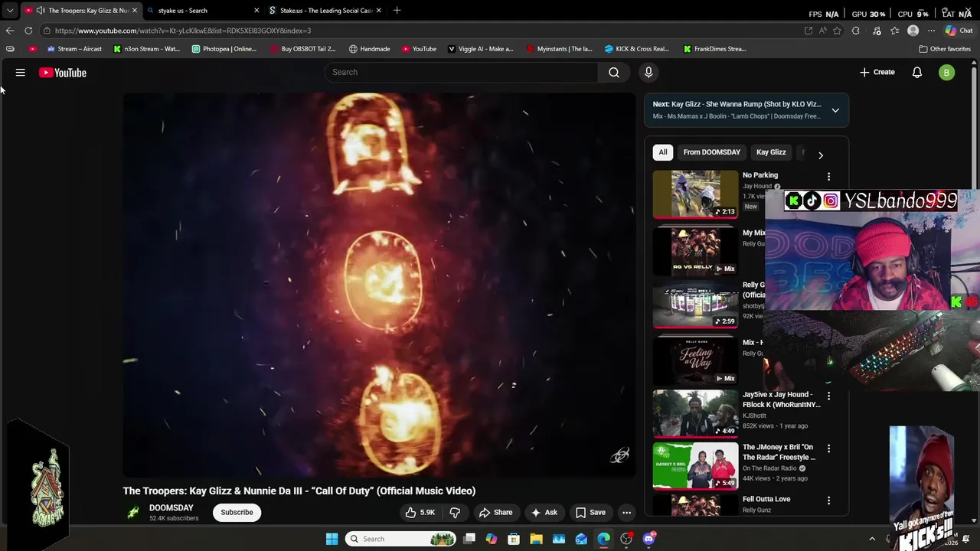Open the YouTube guide hamburger menu
This screenshot has width=980, height=551.
[21, 73]
